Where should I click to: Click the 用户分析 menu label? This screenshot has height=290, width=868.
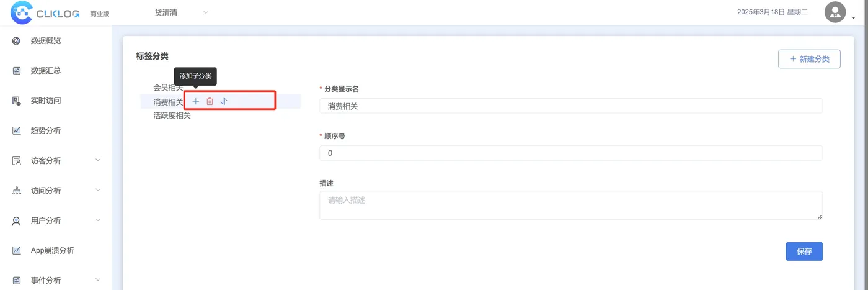click(46, 220)
